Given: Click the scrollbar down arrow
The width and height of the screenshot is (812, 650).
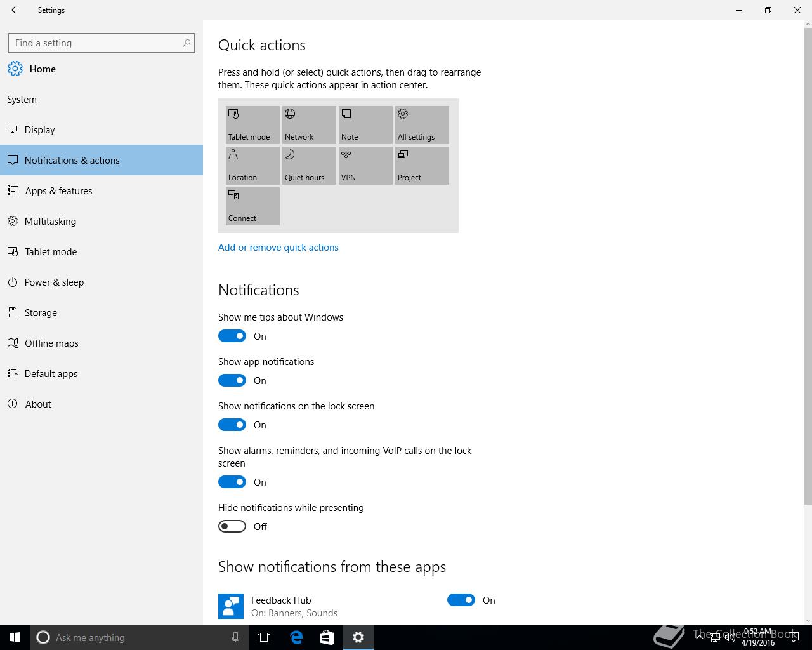Looking at the screenshot, I should [808, 620].
